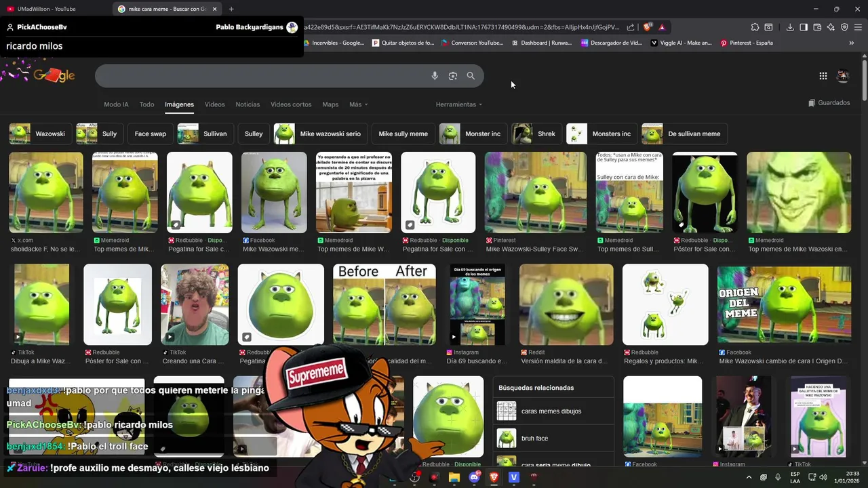Open Google Lens image search icon
Screen dimensions: 868x488
pos(453,76)
